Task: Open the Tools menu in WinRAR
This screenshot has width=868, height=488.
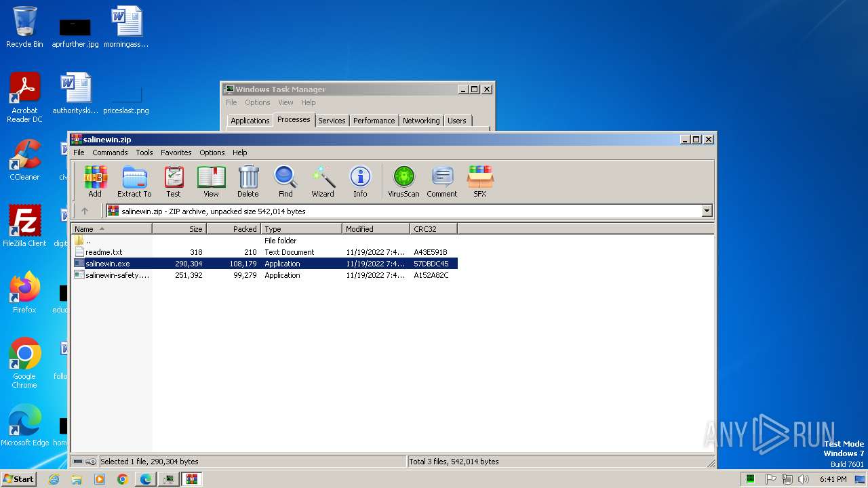Action: point(144,152)
